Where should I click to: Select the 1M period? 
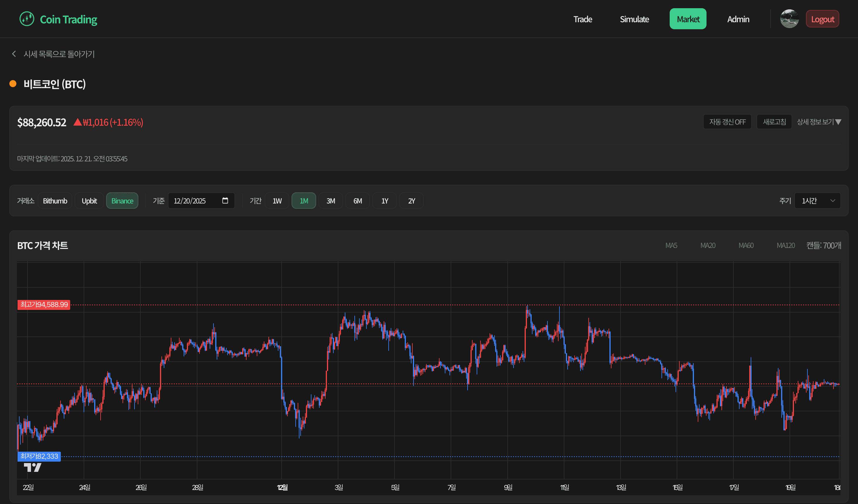pos(304,201)
